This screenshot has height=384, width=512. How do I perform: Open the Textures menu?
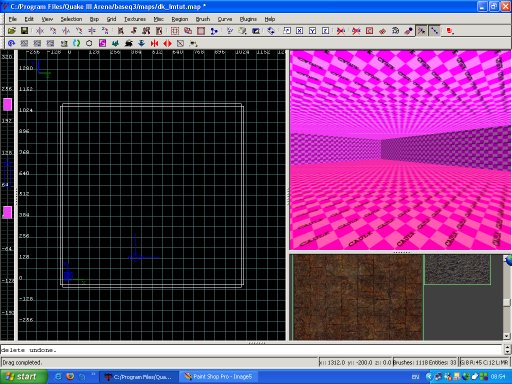(x=135, y=19)
